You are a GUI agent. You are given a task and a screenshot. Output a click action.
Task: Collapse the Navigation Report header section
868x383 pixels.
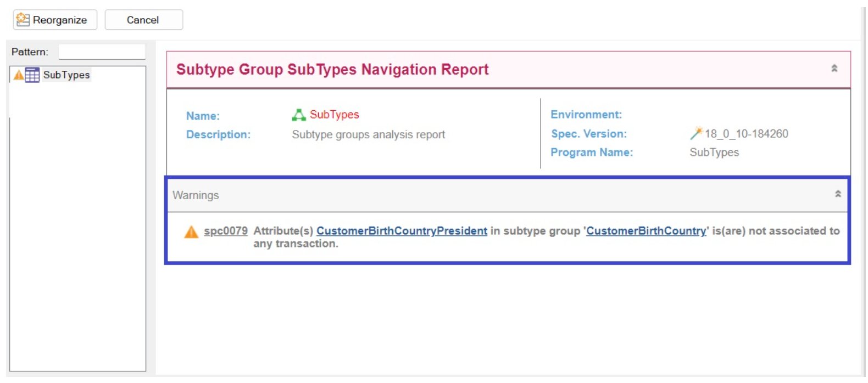coord(834,69)
